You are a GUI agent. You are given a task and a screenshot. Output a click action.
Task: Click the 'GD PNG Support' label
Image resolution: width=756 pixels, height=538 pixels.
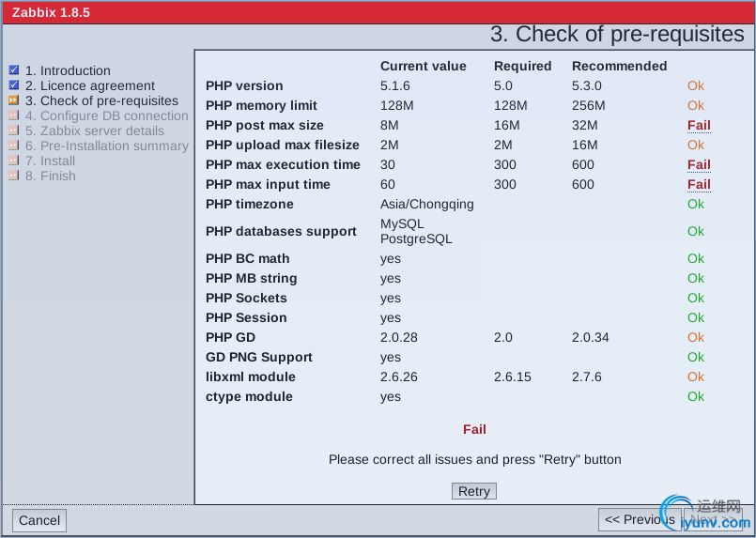click(x=259, y=357)
